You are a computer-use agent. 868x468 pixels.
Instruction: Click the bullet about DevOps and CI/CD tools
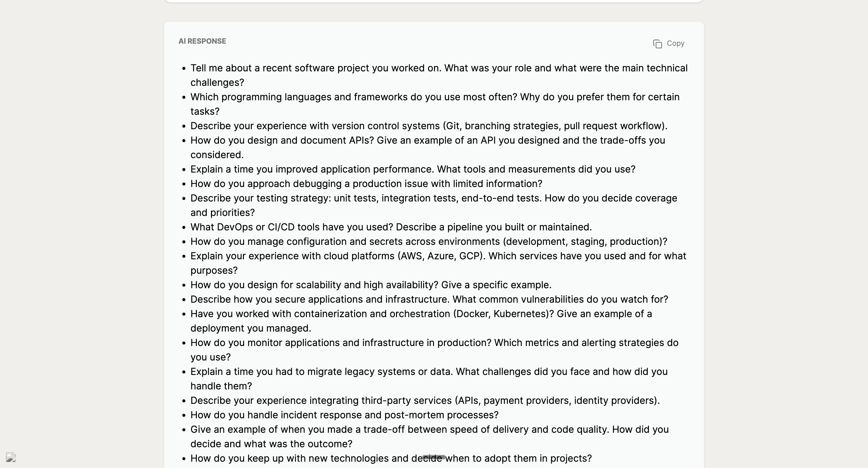tap(391, 227)
